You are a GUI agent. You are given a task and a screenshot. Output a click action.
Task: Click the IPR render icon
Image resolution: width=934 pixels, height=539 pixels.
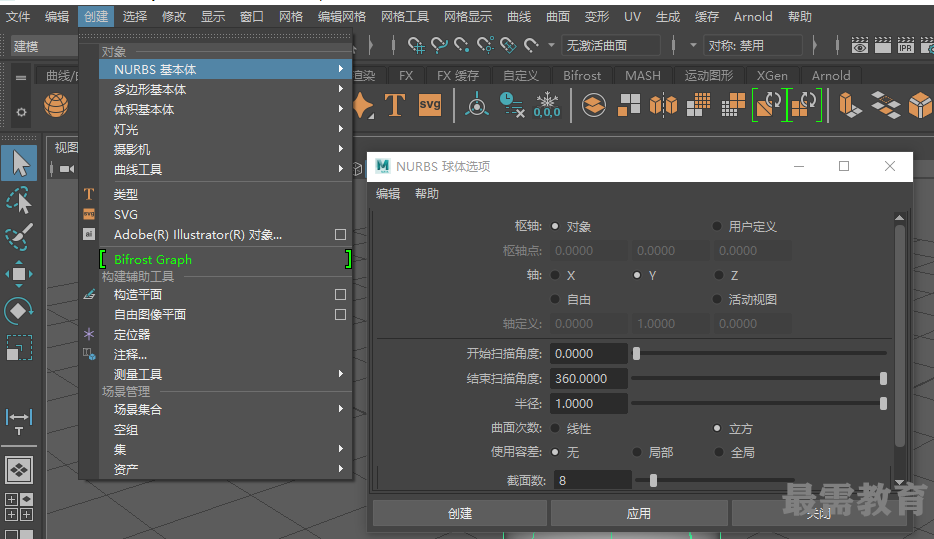[905, 45]
